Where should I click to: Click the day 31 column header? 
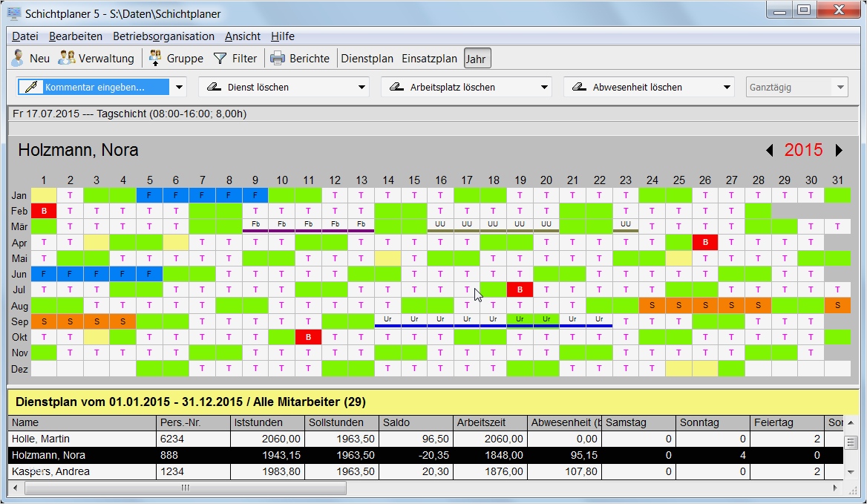pos(838,180)
